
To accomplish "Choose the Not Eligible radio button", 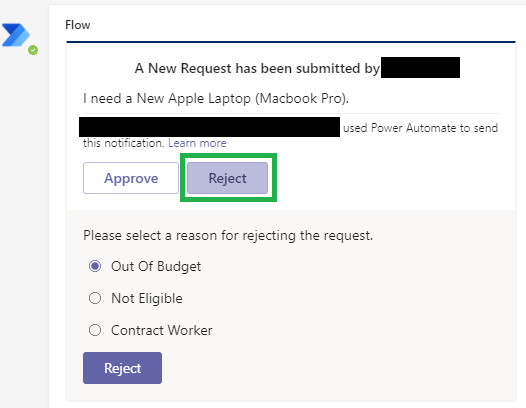I will tap(95, 298).
